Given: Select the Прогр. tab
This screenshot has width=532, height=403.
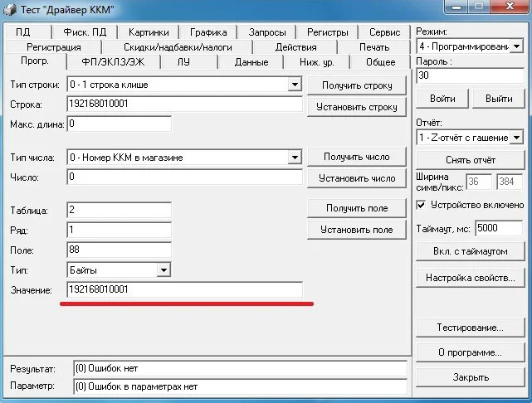Looking at the screenshot, I should [x=35, y=61].
